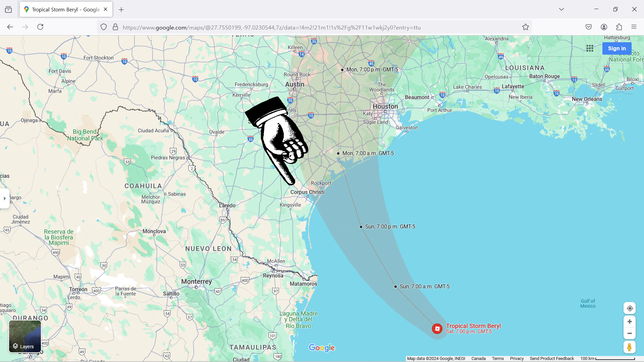Click Laguna Madre y Delta del Río Bravo

(299, 320)
